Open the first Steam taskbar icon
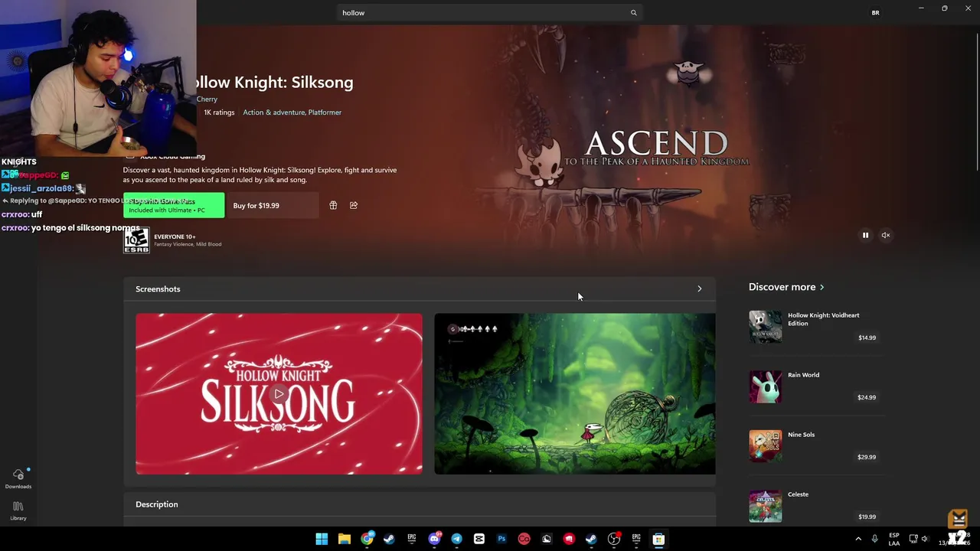This screenshot has height=551, width=980. click(389, 539)
